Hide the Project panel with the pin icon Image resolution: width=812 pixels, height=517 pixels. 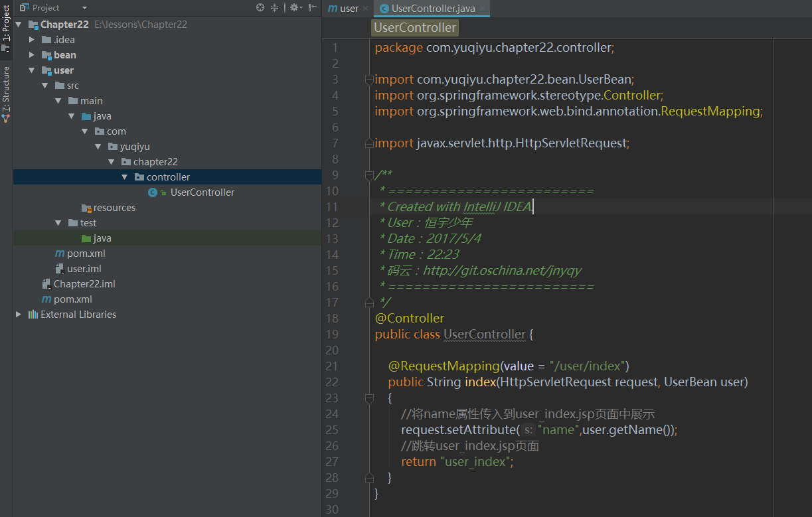312,7
